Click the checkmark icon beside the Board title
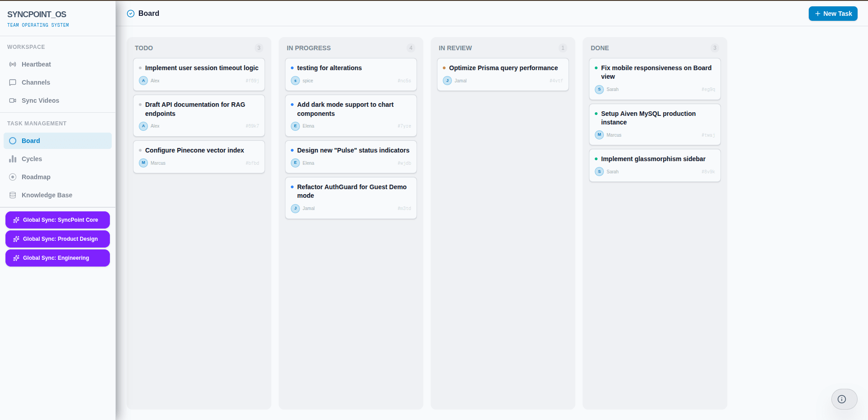The height and width of the screenshot is (420, 868). 130,14
